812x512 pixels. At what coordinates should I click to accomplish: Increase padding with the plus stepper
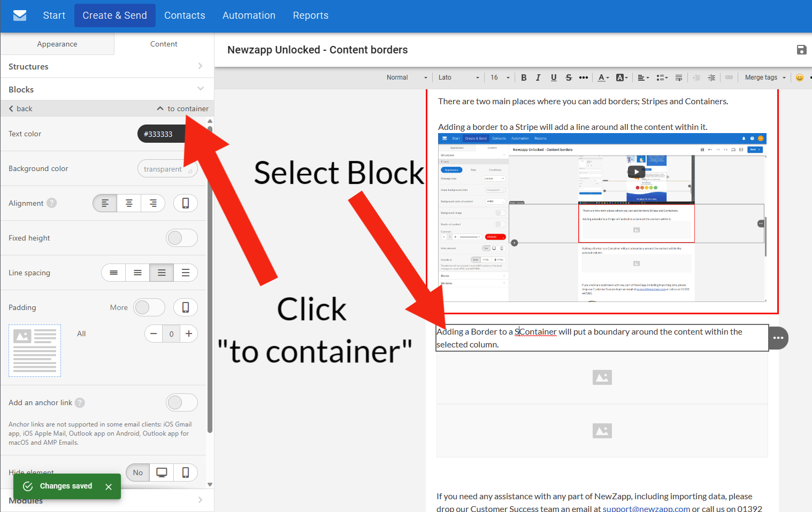click(189, 333)
